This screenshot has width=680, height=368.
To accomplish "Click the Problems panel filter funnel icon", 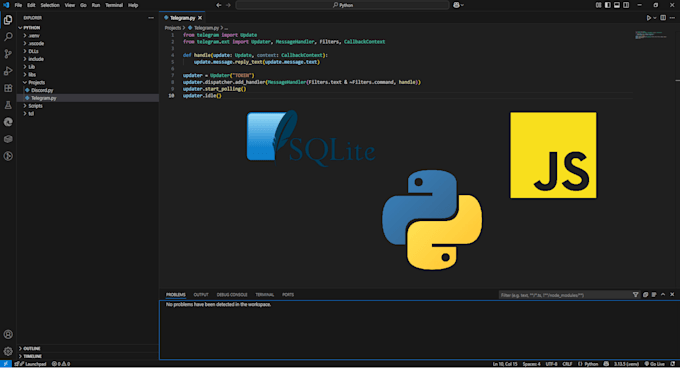I will pos(635,295).
